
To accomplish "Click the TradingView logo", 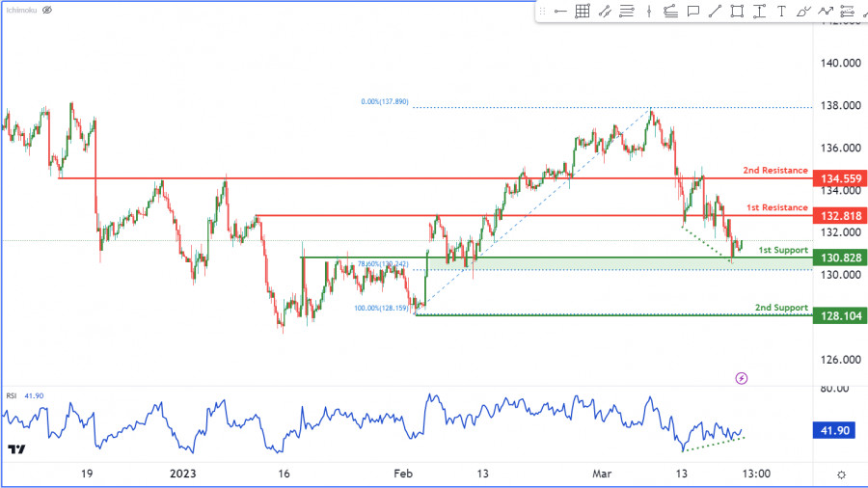I will point(16,449).
